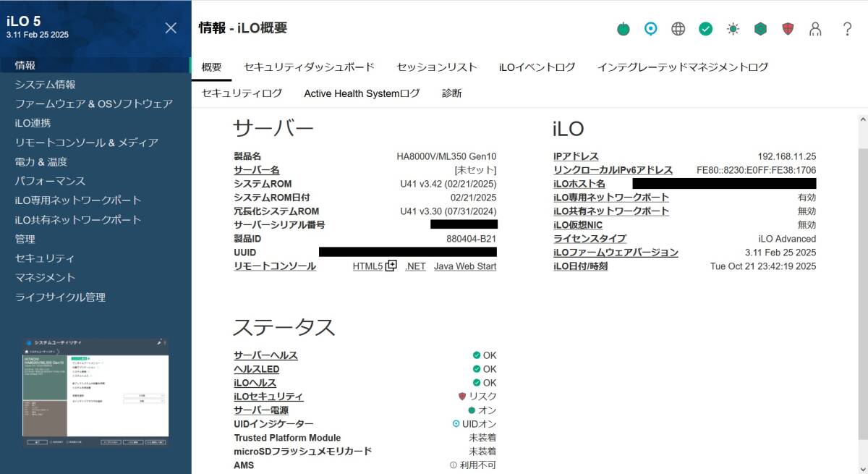
Task: Click the iLO日付/時刻 link
Action: point(580,266)
